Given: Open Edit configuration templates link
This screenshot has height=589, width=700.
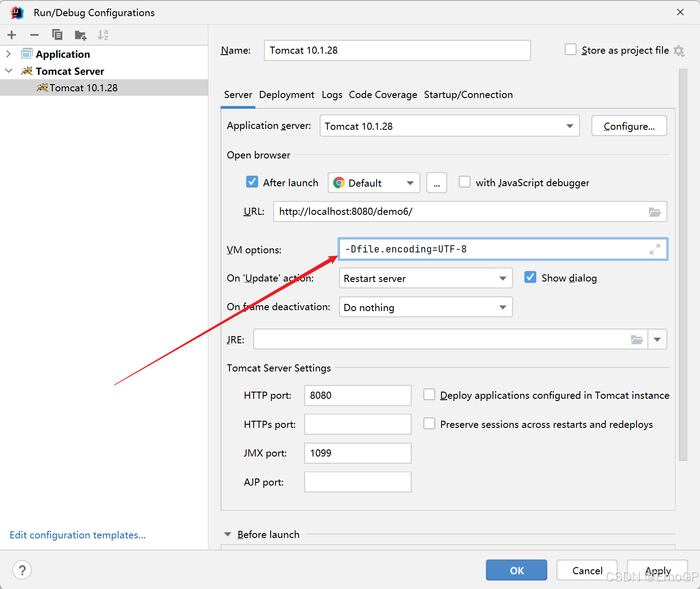Looking at the screenshot, I should point(78,535).
